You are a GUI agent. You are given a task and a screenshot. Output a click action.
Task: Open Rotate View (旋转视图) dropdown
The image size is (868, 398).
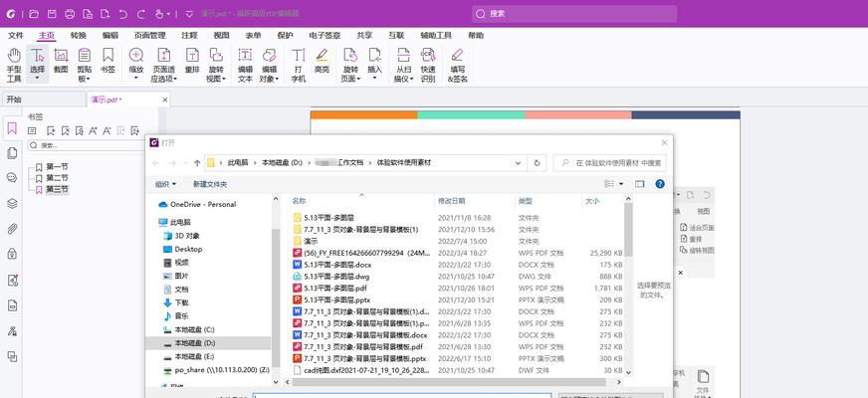216,65
